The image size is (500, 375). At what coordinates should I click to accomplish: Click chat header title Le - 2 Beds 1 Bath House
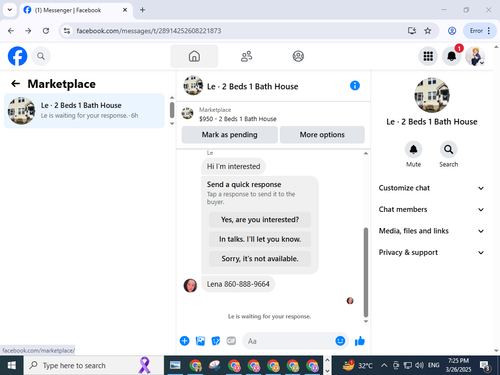click(x=253, y=86)
